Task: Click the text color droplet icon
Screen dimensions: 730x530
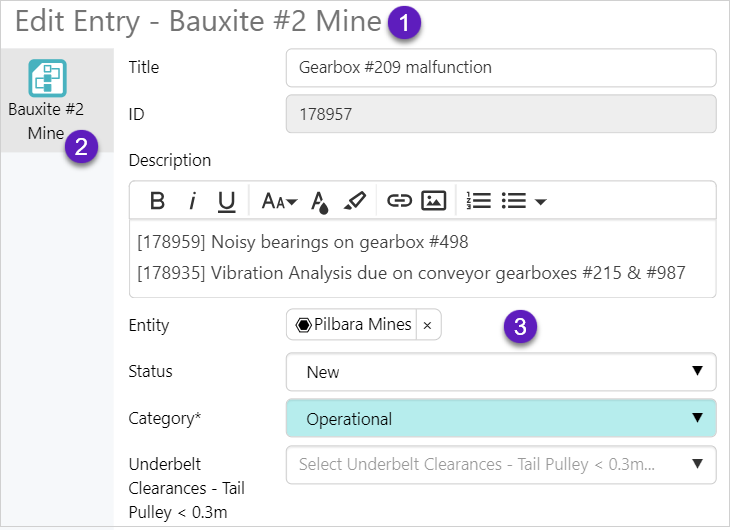Action: coord(320,201)
